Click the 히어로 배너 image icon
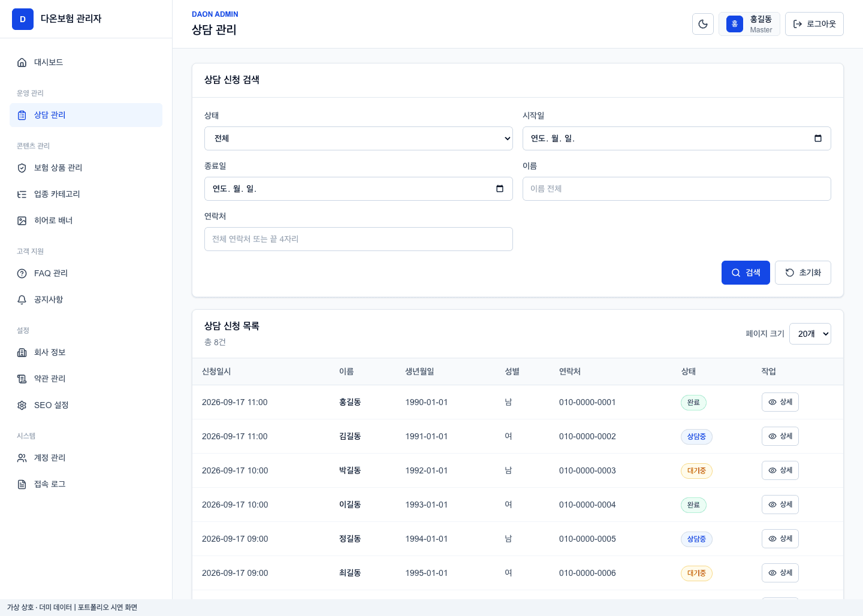863x616 pixels. coord(22,221)
